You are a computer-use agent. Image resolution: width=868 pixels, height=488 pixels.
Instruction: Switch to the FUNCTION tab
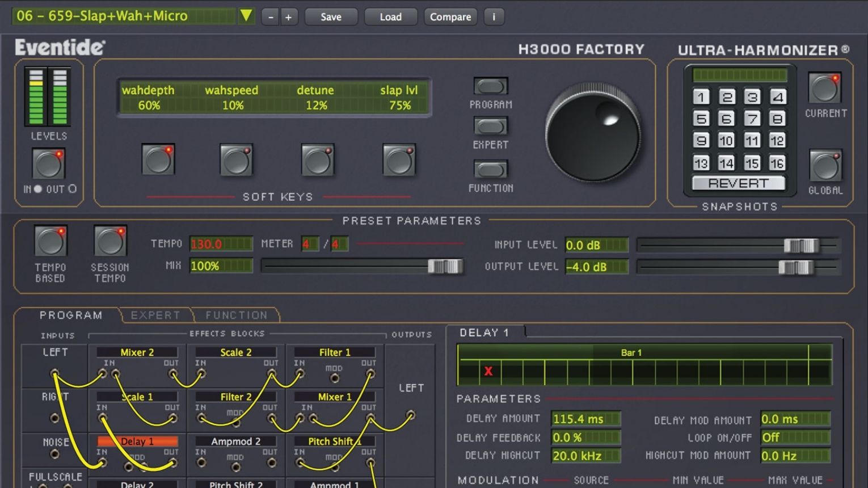point(236,315)
